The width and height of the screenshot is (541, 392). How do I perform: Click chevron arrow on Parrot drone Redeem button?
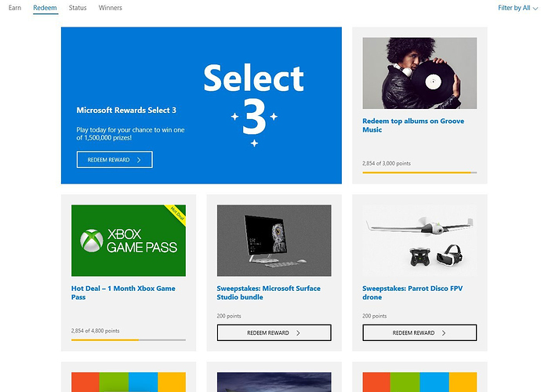[x=444, y=333]
